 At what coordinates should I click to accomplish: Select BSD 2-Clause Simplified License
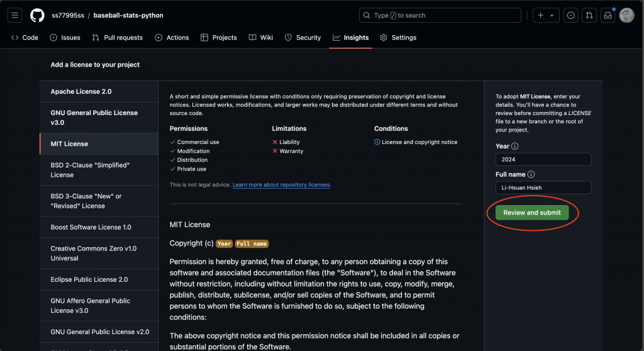[x=99, y=170]
